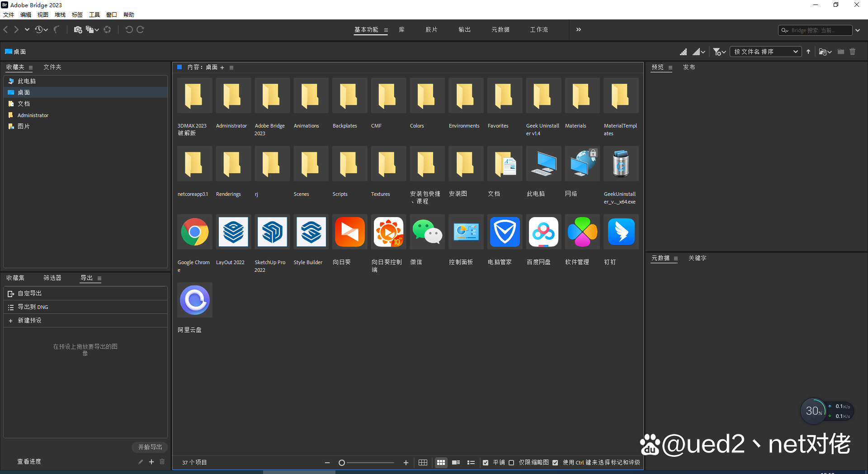Click minus to shrink thumbnail size
Viewport: 868px width, 474px height.
click(327, 463)
